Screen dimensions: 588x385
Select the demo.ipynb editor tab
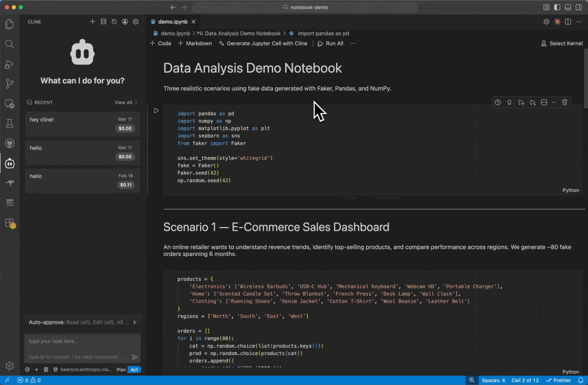pyautogui.click(x=173, y=22)
